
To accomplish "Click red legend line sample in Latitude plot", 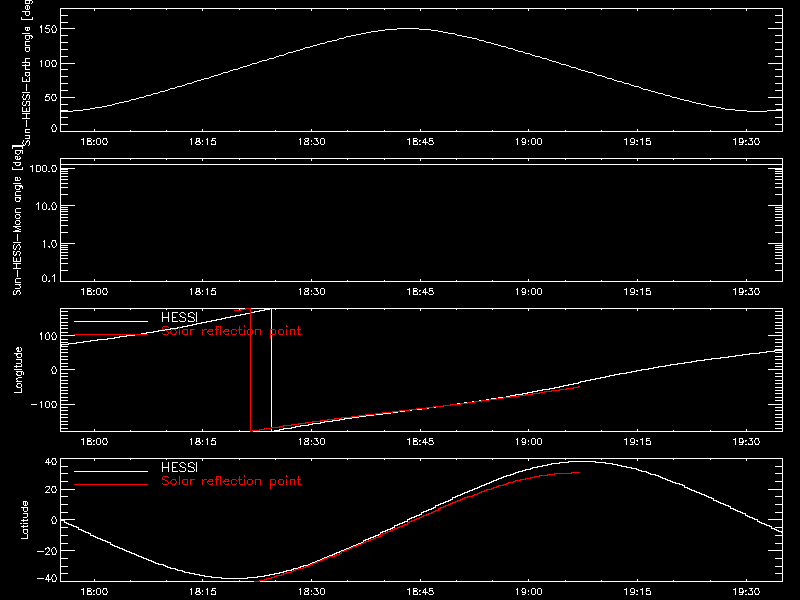I will pos(111,485).
